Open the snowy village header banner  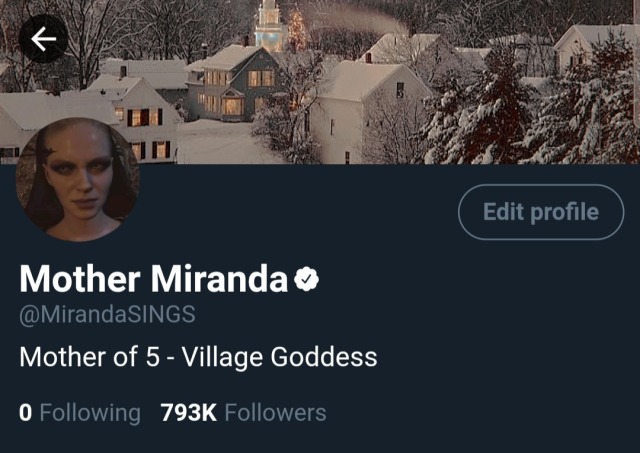click(x=320, y=82)
